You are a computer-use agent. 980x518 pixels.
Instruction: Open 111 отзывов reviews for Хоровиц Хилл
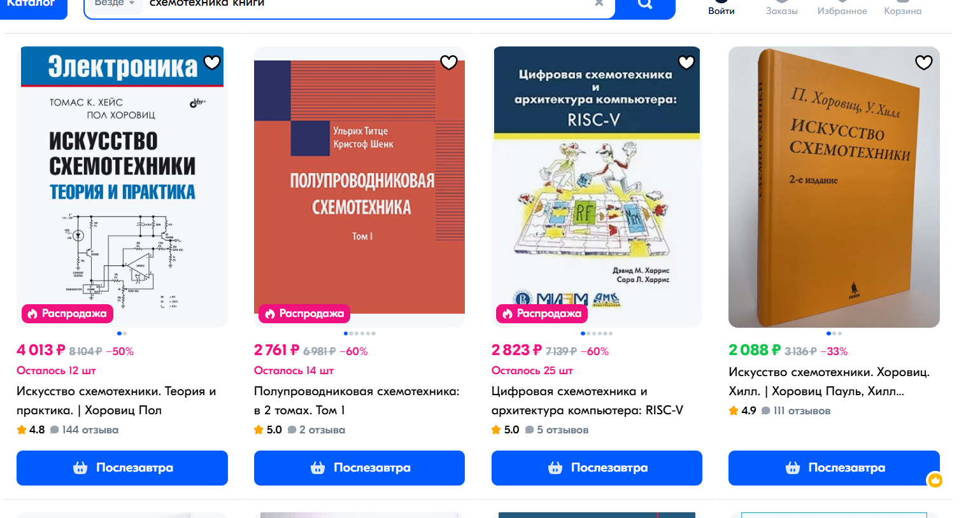[x=801, y=411]
